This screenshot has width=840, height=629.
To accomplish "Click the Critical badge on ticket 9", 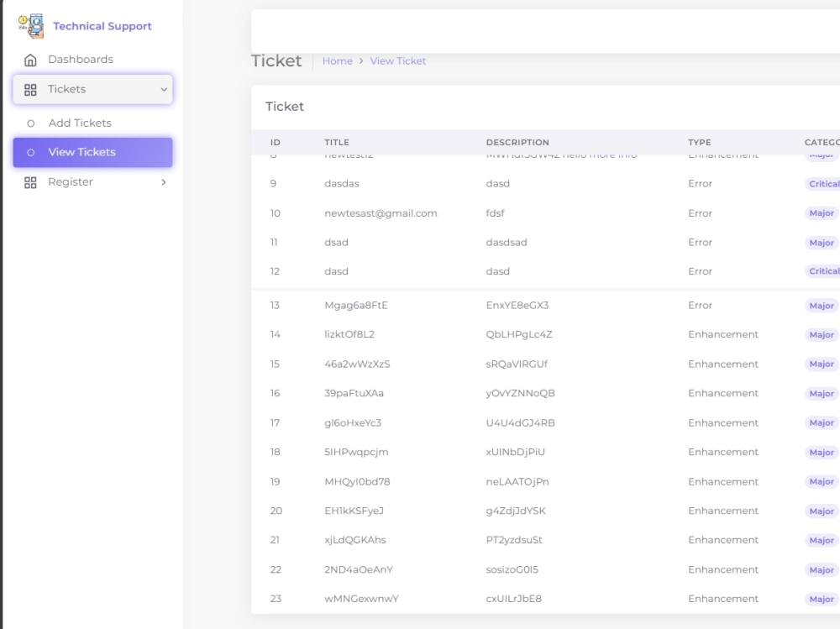I will (x=823, y=183).
